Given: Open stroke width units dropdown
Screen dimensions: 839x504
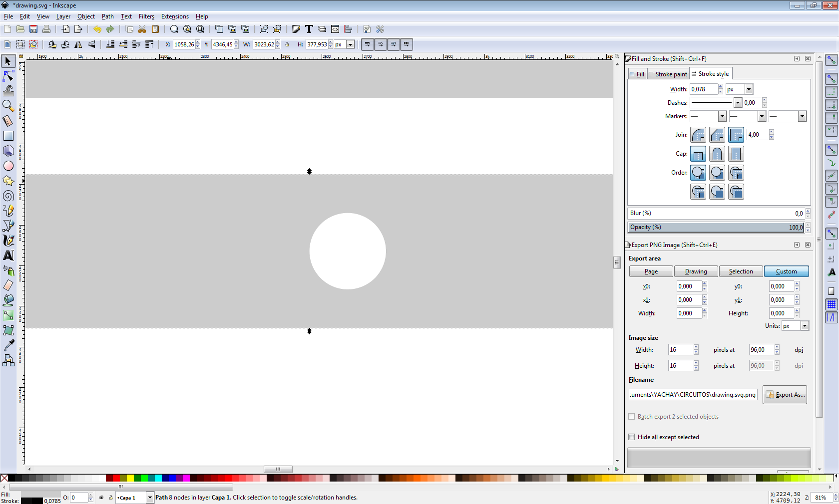Looking at the screenshot, I should pos(749,89).
